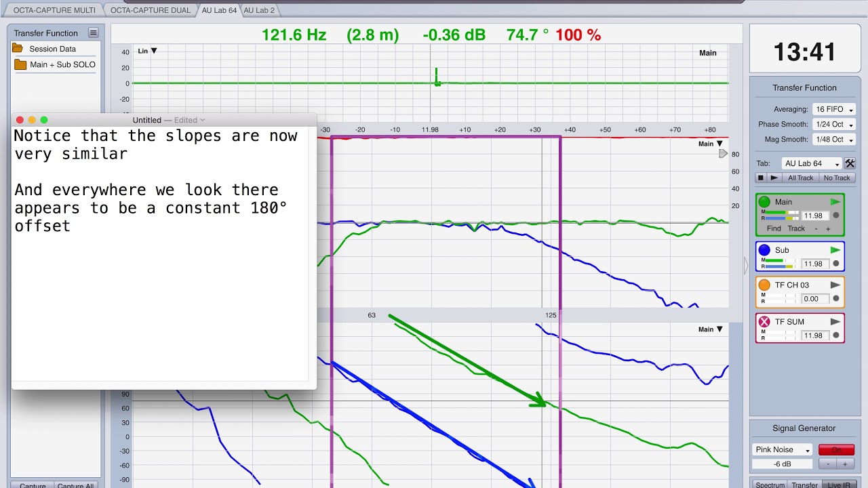Open the Transfer Function data bar menu icon
Viewport: 868px width, 488px height.
coord(93,33)
